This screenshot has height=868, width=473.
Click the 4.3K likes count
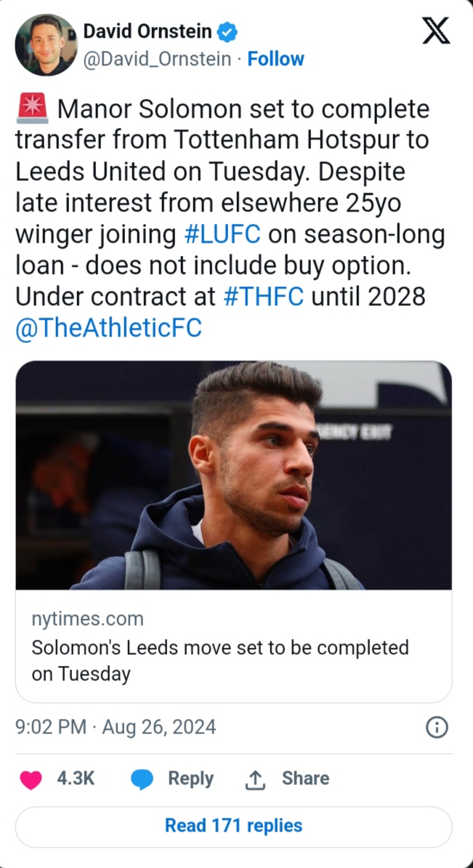point(76,779)
